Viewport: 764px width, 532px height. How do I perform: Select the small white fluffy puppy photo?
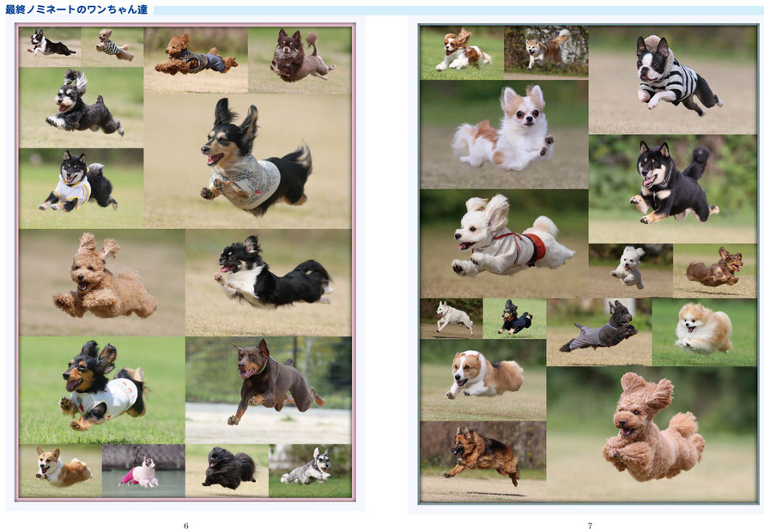tap(631, 271)
